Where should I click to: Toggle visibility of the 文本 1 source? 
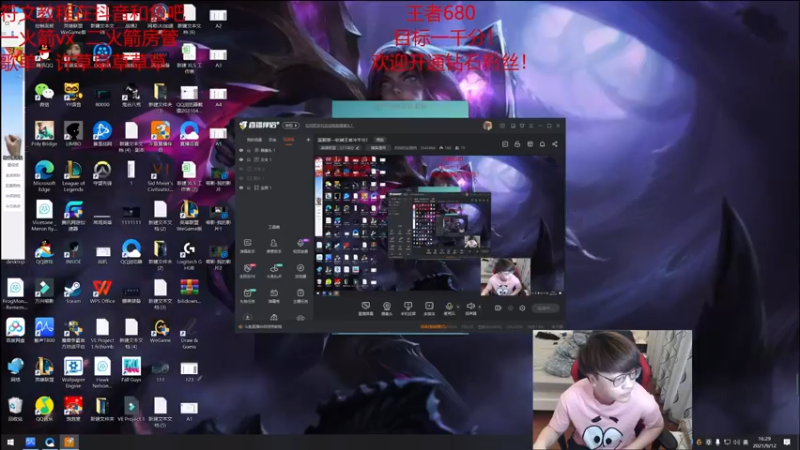point(241,160)
